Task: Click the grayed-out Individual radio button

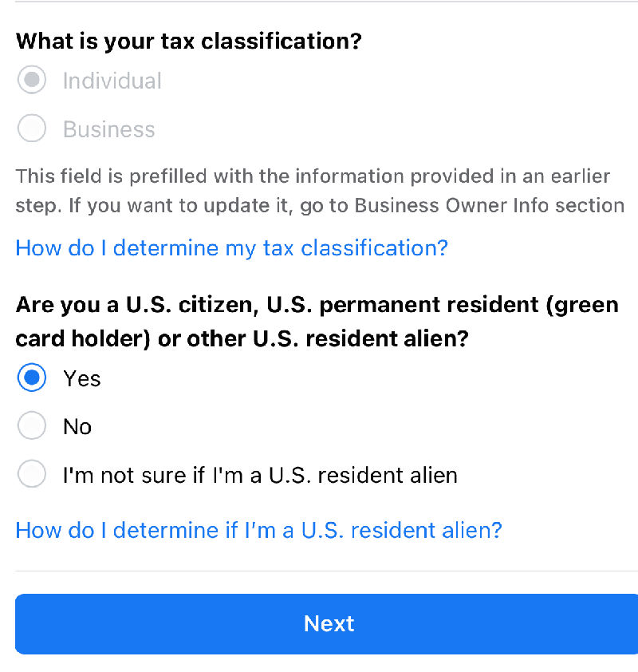Action: 32,81
